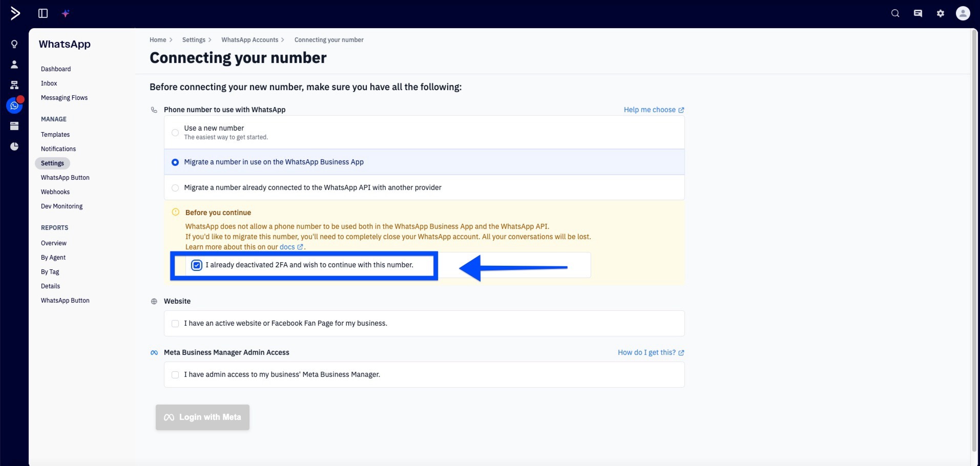The image size is (980, 466).
Task: Click the external link icon beside Help me choose
Action: 681,110
